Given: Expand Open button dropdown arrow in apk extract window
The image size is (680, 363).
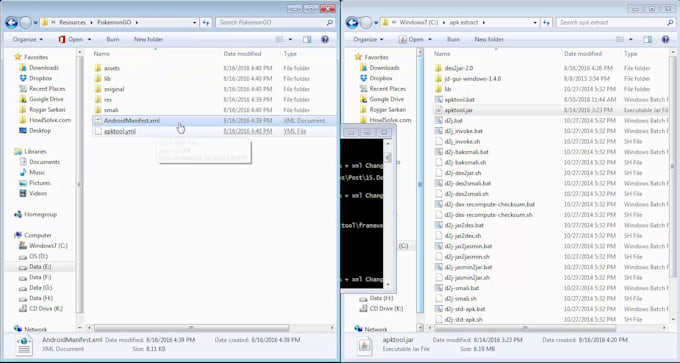Looking at the screenshot, I should (430, 39).
